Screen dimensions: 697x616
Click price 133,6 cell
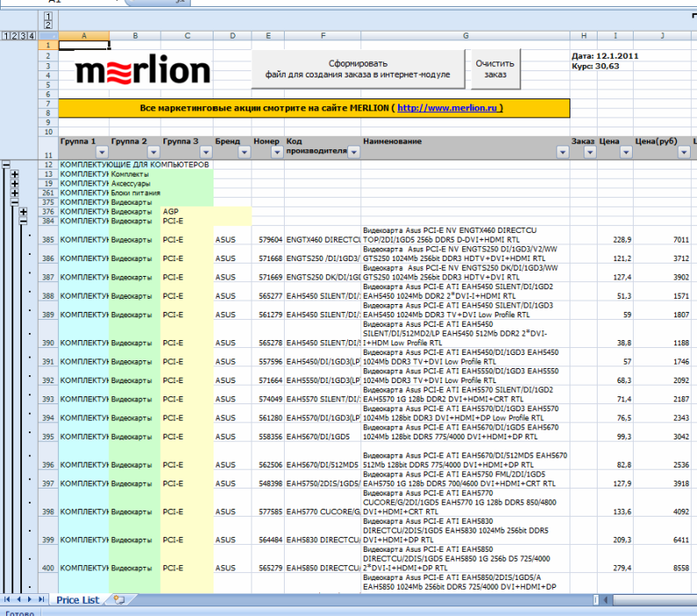tap(615, 503)
